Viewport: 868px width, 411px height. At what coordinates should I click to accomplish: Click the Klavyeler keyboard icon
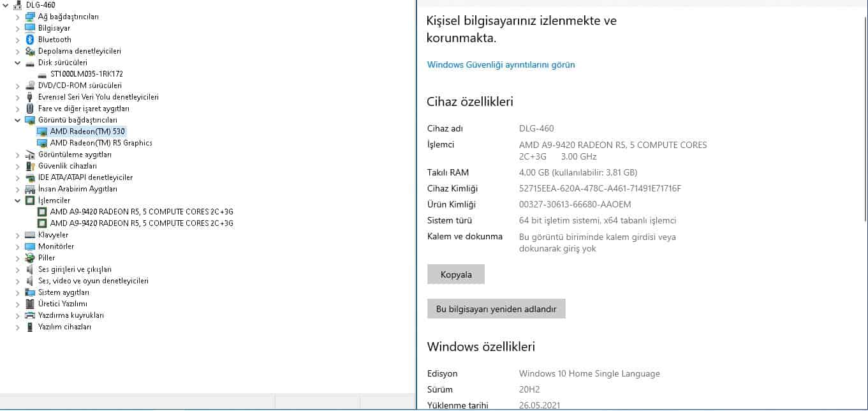[29, 235]
